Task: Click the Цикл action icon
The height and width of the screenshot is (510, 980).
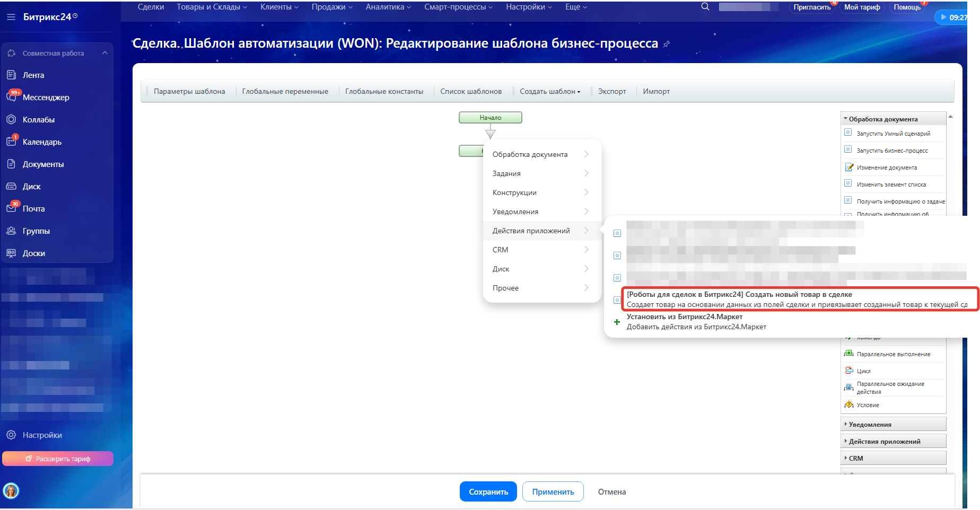Action: pos(849,371)
